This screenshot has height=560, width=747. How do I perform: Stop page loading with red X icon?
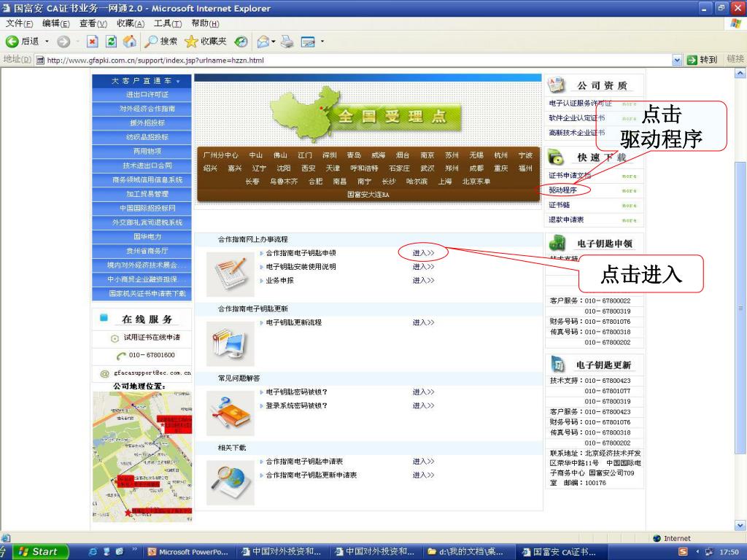click(93, 42)
